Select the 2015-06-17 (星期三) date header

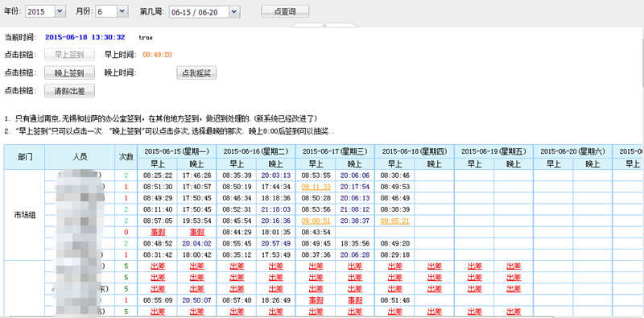[x=335, y=151]
